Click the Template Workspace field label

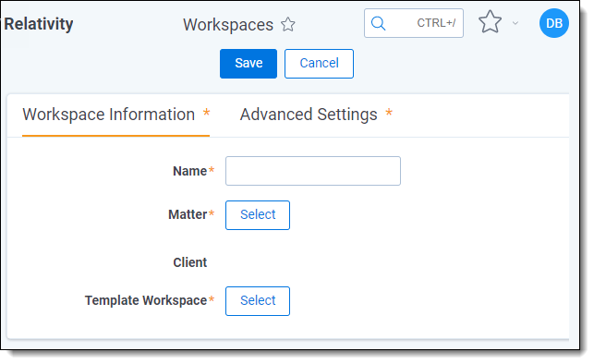point(146,301)
